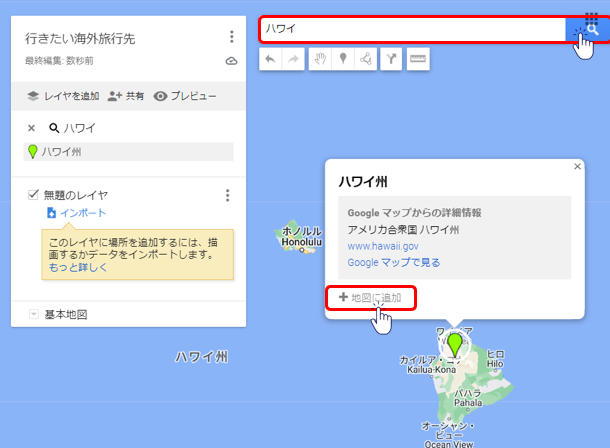610x448 pixels.
Task: Click 共有 share button
Action: coord(126,96)
